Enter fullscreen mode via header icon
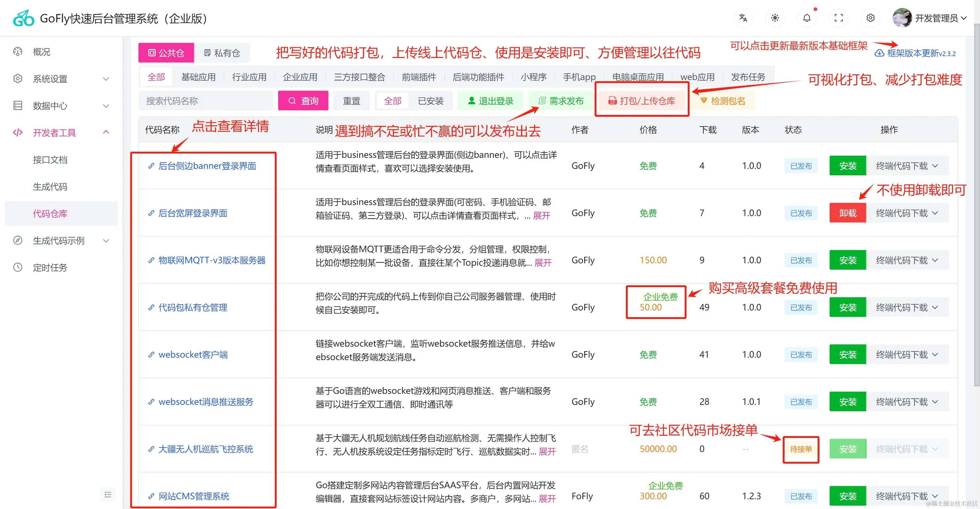Image resolution: width=980 pixels, height=509 pixels. [838, 18]
